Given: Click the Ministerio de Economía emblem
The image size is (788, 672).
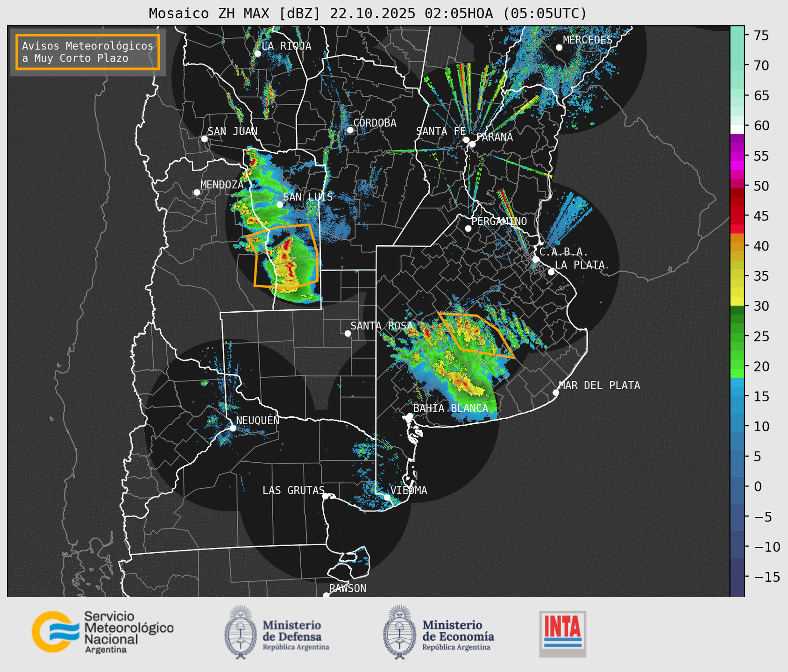Looking at the screenshot, I should point(399,632).
